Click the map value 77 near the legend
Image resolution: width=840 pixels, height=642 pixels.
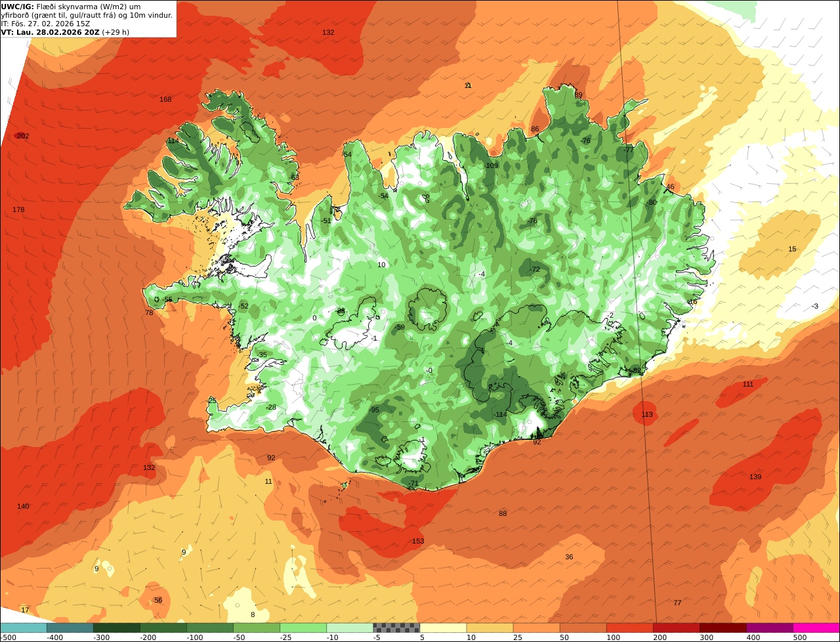tap(677, 603)
